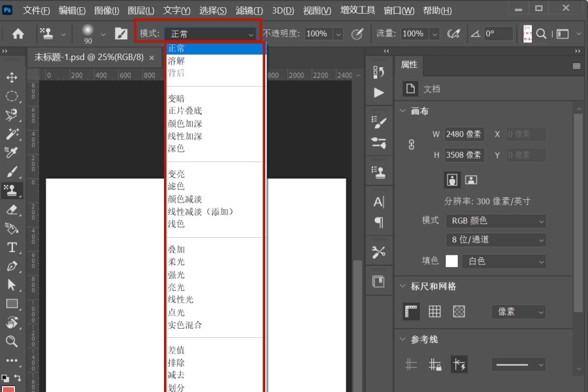Click the white fill color swatch
The height and width of the screenshot is (392, 588).
tap(451, 261)
